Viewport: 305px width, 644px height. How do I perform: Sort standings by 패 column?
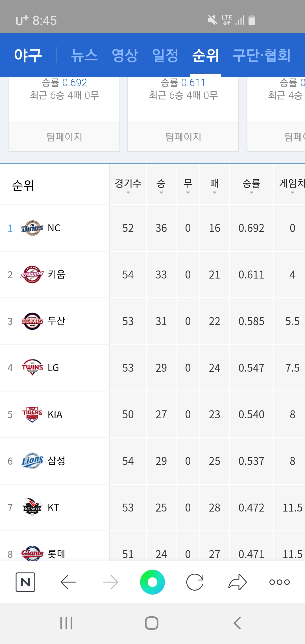[214, 185]
